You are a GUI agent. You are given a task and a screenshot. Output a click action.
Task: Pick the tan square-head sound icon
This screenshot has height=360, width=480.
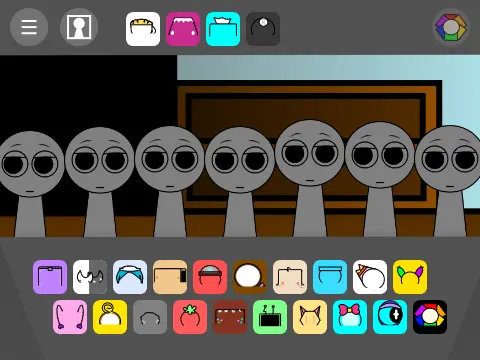(x=170, y=277)
